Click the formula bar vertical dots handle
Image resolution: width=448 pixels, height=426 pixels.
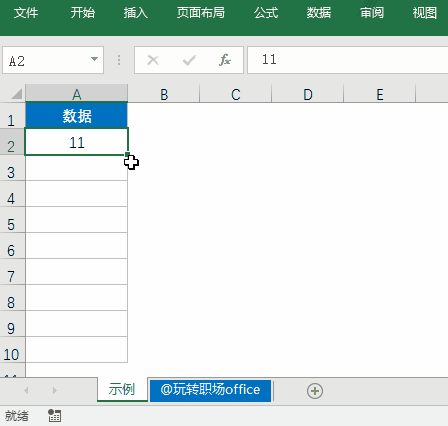point(119,60)
